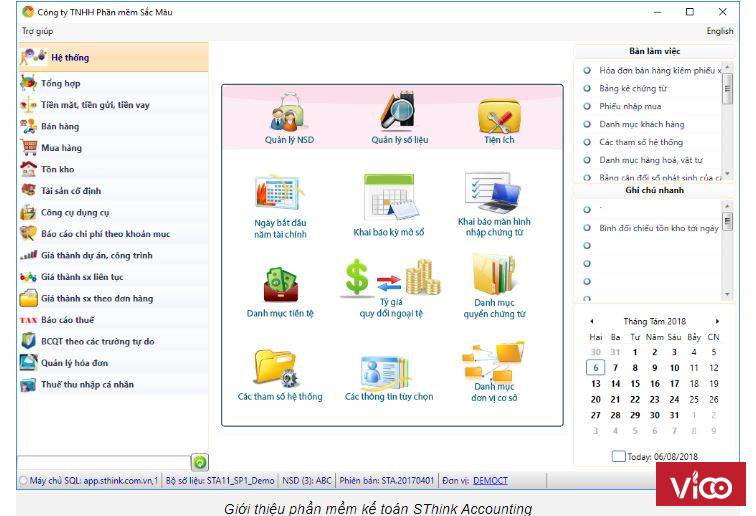The image size is (756, 516).
Task: Select the Hệ thống module header
Action: [x=114, y=57]
